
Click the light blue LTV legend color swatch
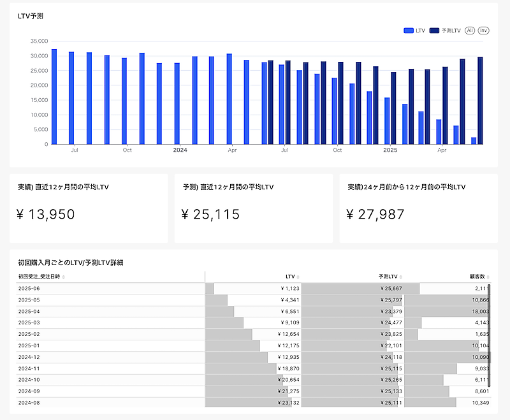(409, 31)
